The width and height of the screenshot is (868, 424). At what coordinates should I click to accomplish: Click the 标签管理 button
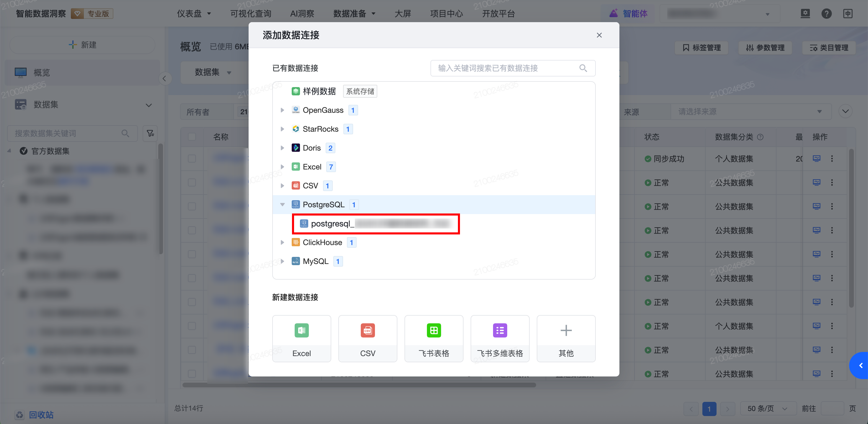(701, 48)
